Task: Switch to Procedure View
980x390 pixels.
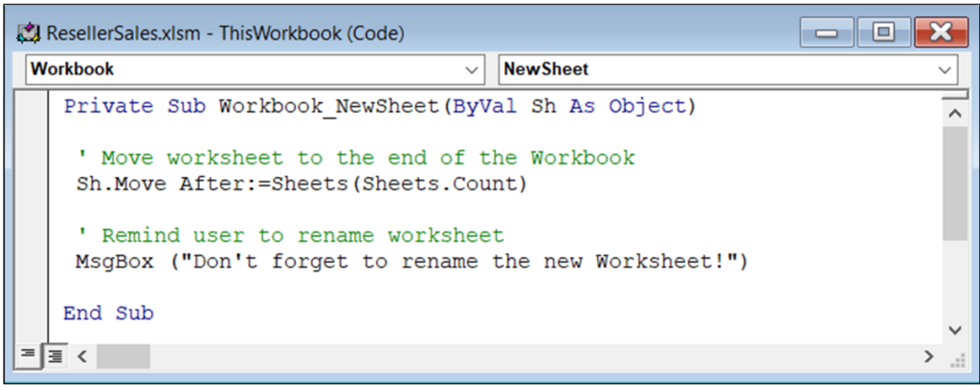Action: coord(27,357)
